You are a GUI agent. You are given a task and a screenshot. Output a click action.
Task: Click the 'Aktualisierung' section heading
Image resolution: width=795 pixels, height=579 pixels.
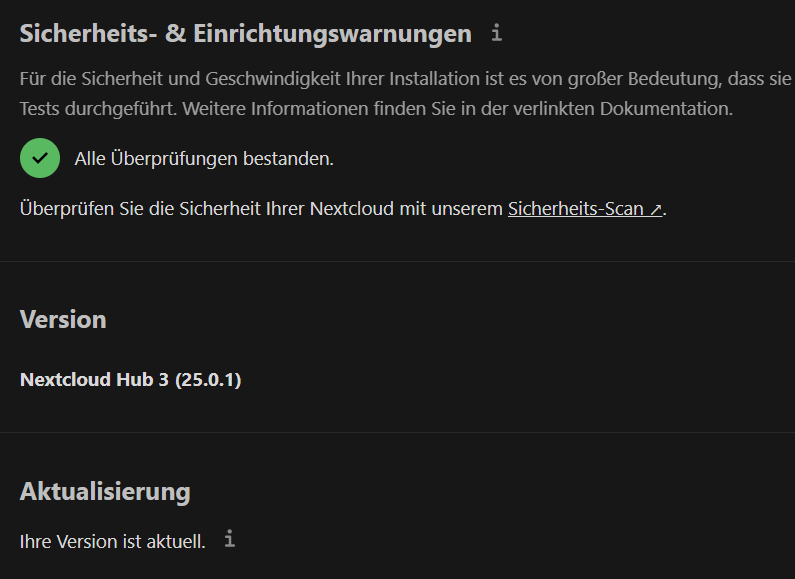(x=105, y=492)
